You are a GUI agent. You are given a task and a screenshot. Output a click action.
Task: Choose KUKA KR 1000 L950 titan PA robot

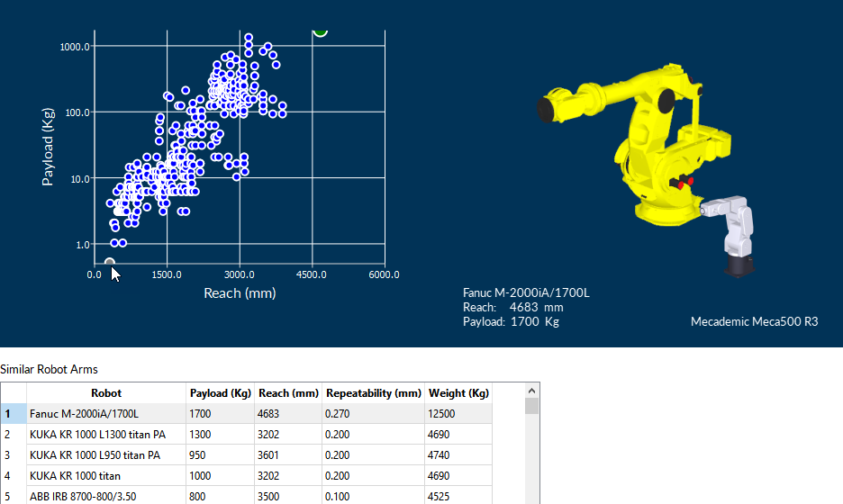coord(105,455)
